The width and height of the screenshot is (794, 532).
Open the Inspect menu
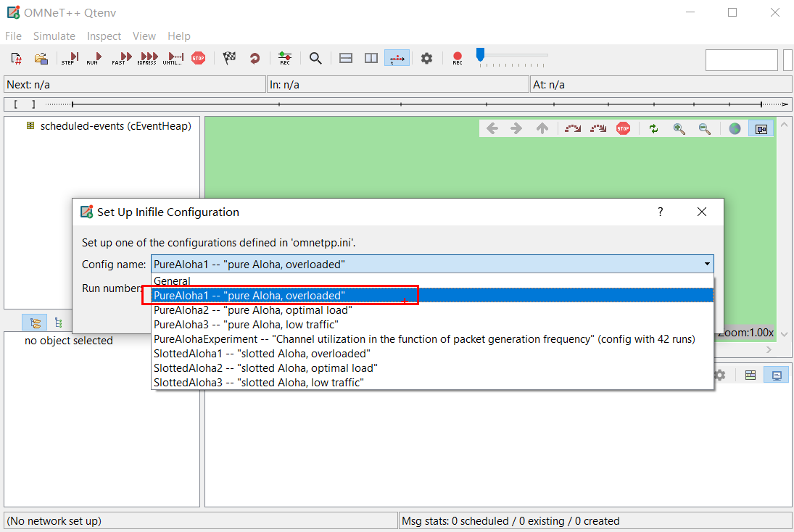[x=104, y=36]
